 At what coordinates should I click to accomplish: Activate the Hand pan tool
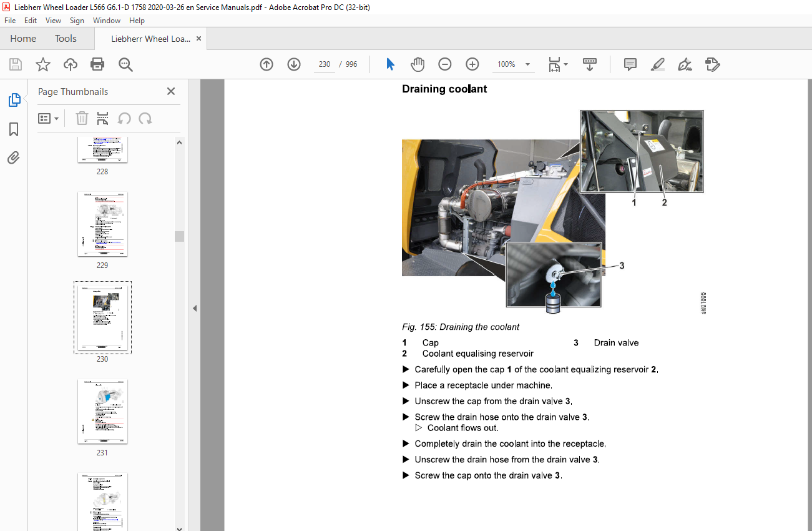(x=418, y=64)
